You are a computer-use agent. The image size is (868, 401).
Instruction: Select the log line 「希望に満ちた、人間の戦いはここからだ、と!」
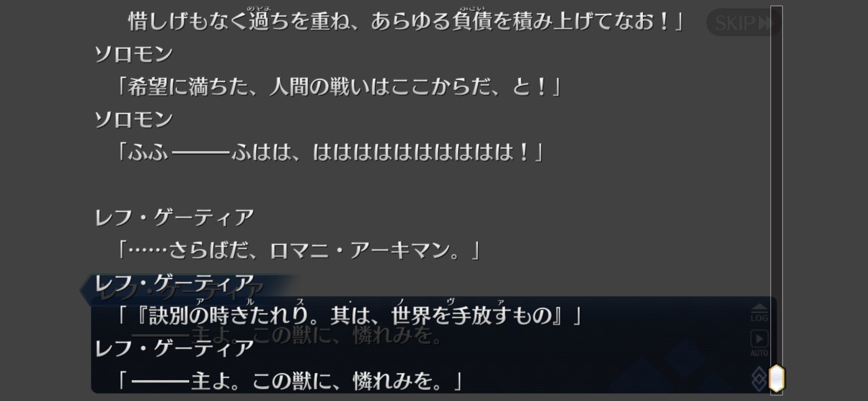pos(338,87)
